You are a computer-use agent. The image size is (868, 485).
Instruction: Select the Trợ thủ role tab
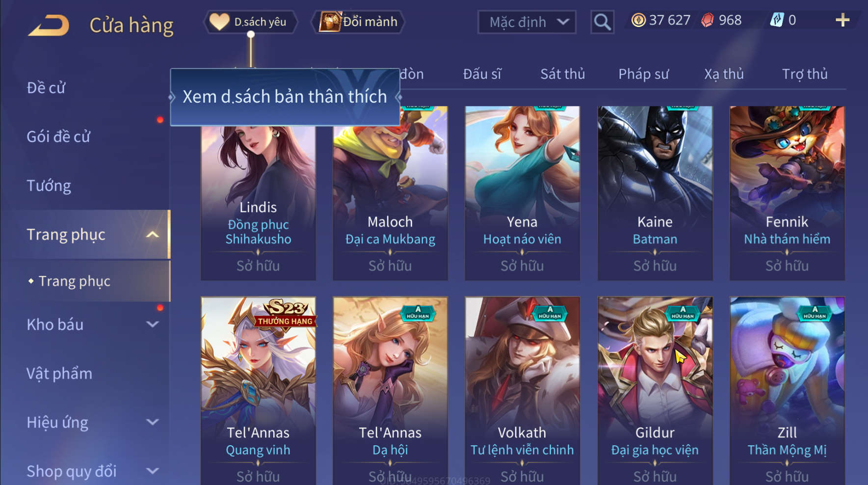point(804,74)
